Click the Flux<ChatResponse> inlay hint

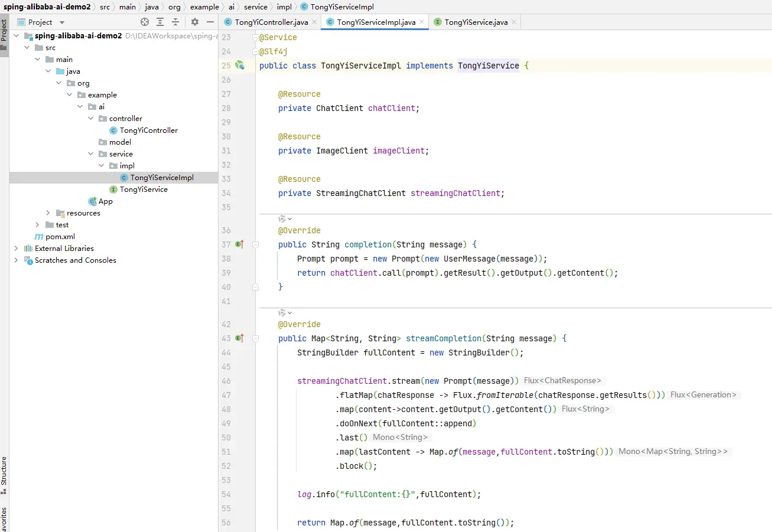click(562, 381)
